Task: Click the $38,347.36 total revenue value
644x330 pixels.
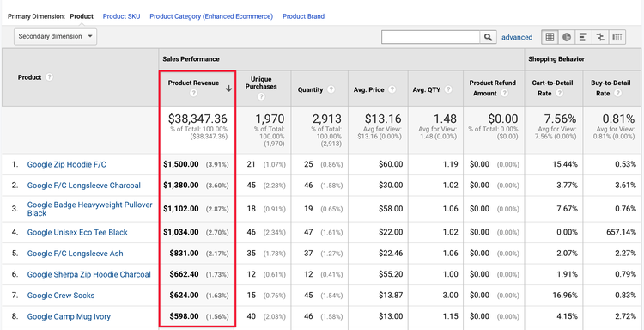Action: coord(197,119)
